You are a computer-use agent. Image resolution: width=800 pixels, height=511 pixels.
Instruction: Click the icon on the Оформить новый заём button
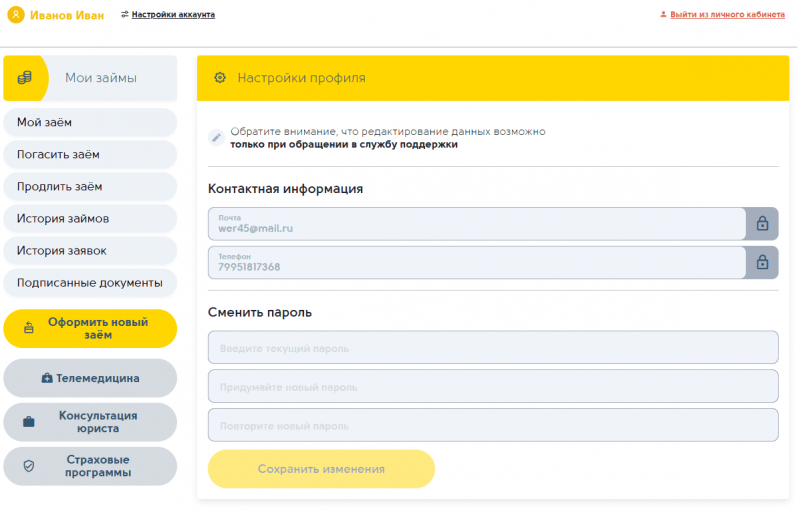[x=29, y=328]
